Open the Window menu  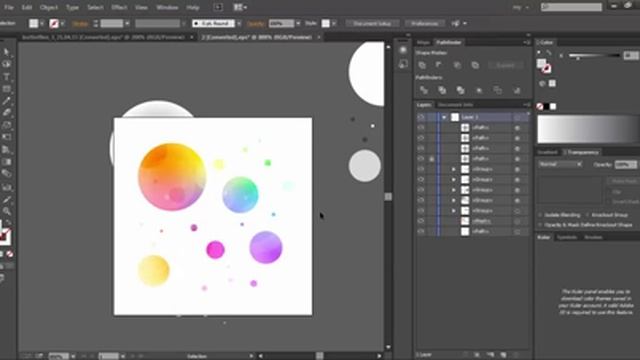[x=167, y=7]
